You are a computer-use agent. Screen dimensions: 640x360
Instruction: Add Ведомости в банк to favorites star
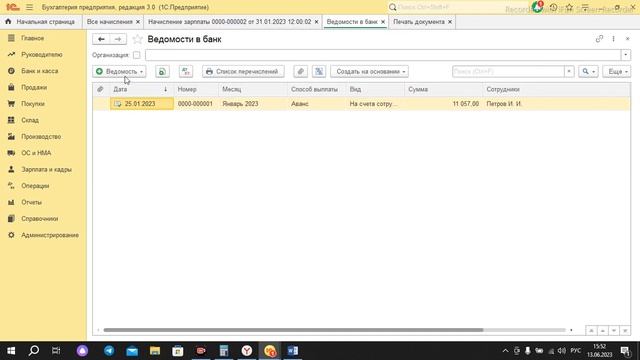(x=138, y=39)
